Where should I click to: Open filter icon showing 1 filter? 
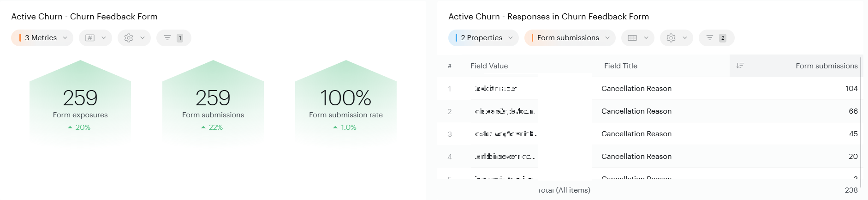173,38
